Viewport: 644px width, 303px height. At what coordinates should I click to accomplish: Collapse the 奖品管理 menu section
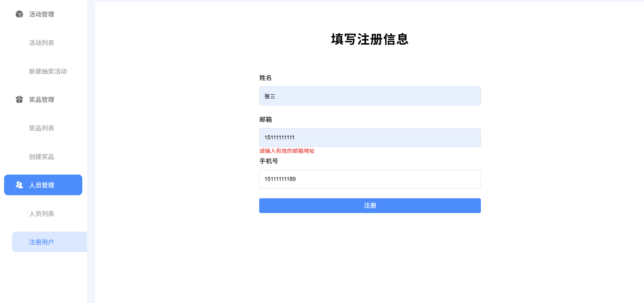click(x=42, y=100)
